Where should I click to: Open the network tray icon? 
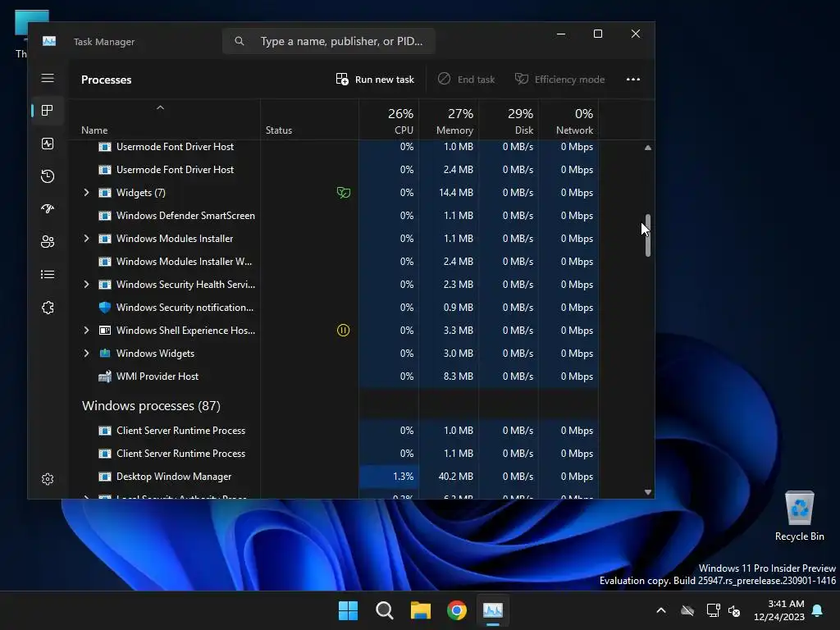pos(713,610)
